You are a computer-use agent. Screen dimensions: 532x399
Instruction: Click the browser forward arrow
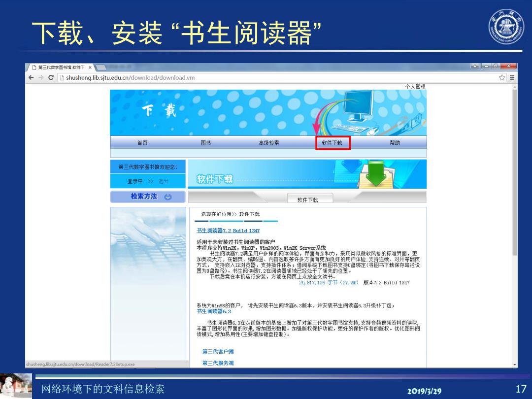point(41,78)
